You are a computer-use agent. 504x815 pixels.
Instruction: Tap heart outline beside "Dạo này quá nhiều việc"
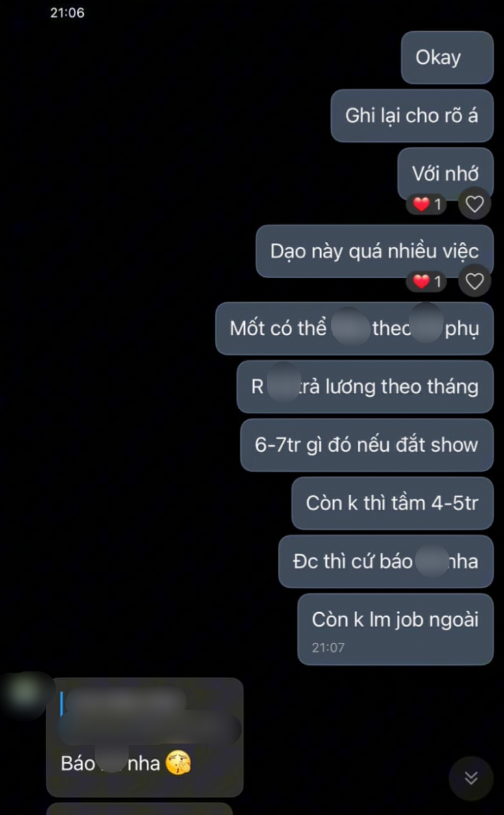click(x=475, y=281)
